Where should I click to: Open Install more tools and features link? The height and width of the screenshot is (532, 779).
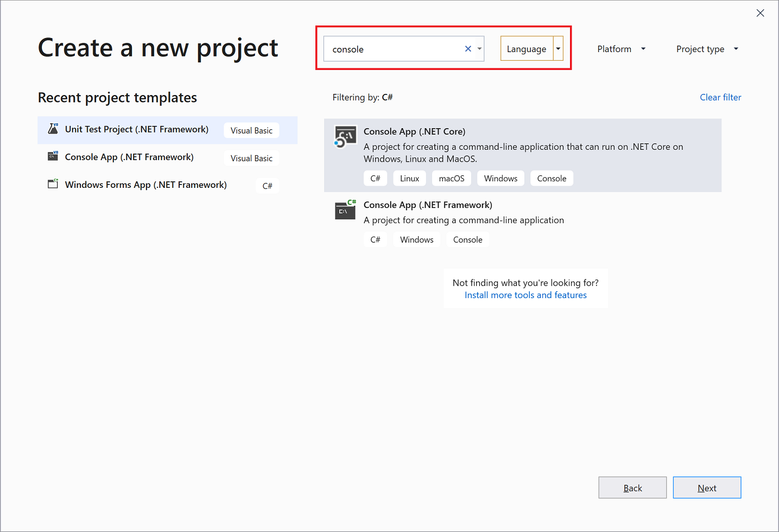tap(525, 295)
